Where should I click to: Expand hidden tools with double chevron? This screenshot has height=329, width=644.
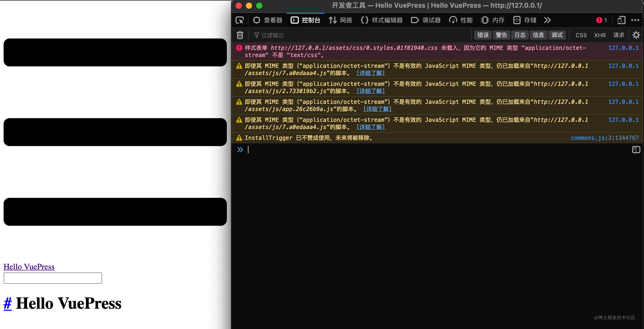[547, 20]
